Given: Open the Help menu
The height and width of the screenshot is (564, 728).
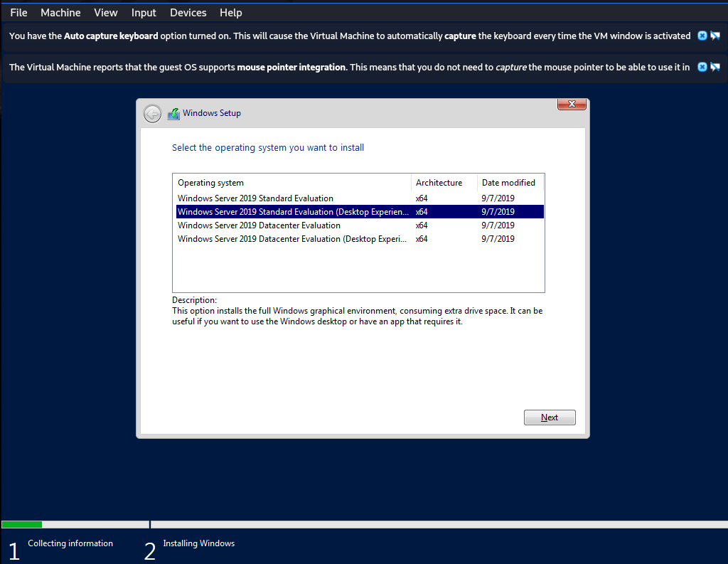Looking at the screenshot, I should tap(230, 13).
